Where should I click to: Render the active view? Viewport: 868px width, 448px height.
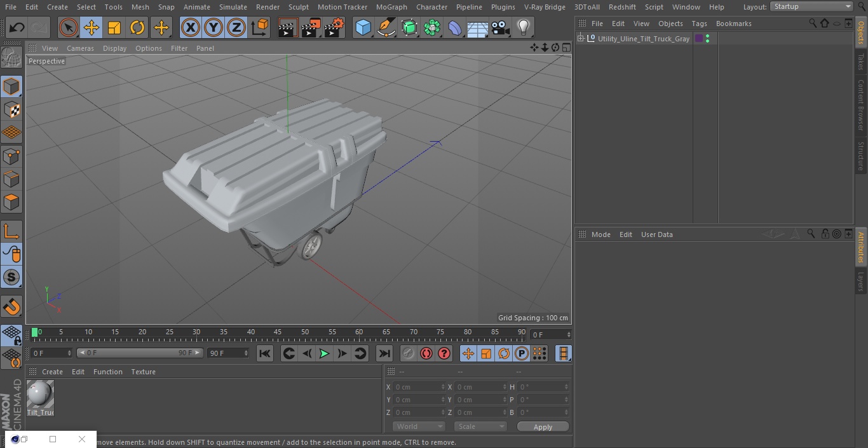288,27
